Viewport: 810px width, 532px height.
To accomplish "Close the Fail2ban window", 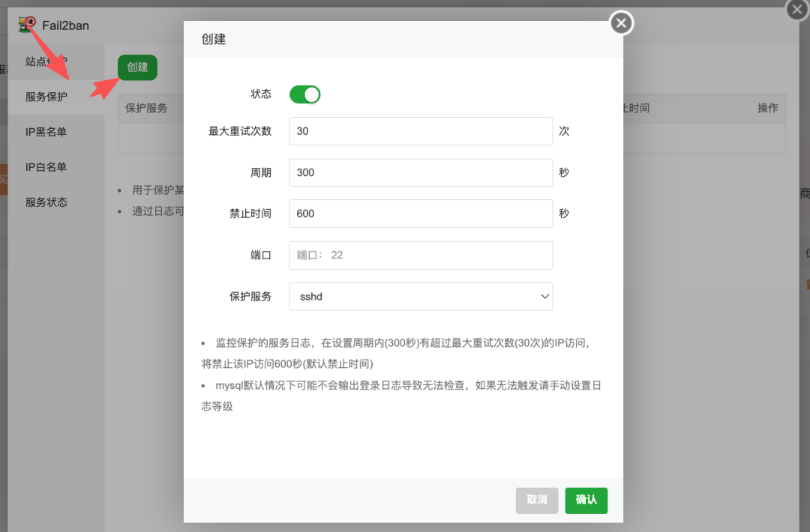I will pos(796,10).
